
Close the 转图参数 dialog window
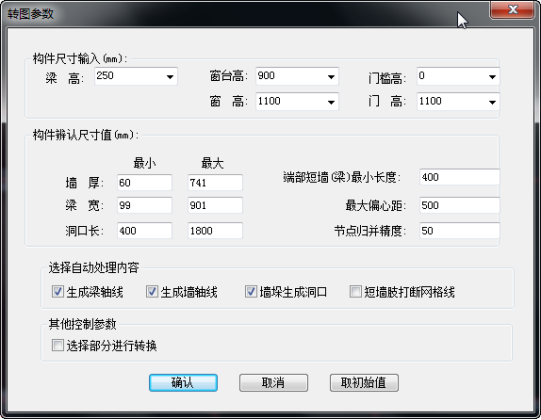pyautogui.click(x=512, y=10)
